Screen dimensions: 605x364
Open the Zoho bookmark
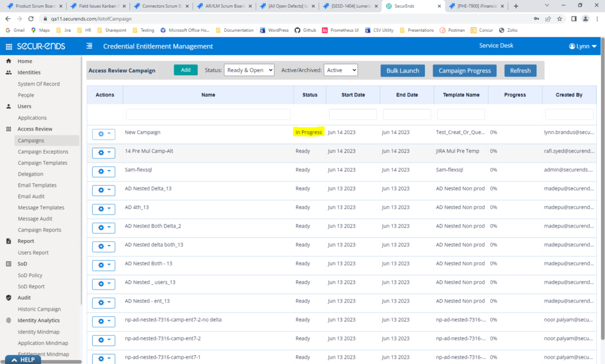point(508,30)
